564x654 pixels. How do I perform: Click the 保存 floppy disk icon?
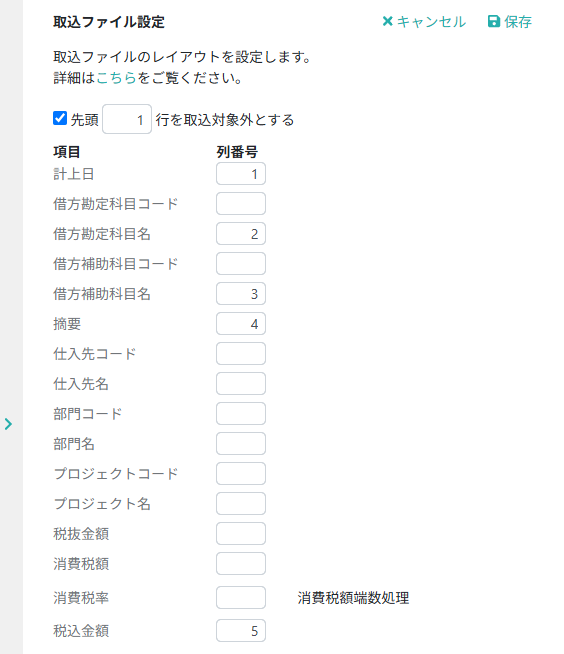click(x=494, y=21)
